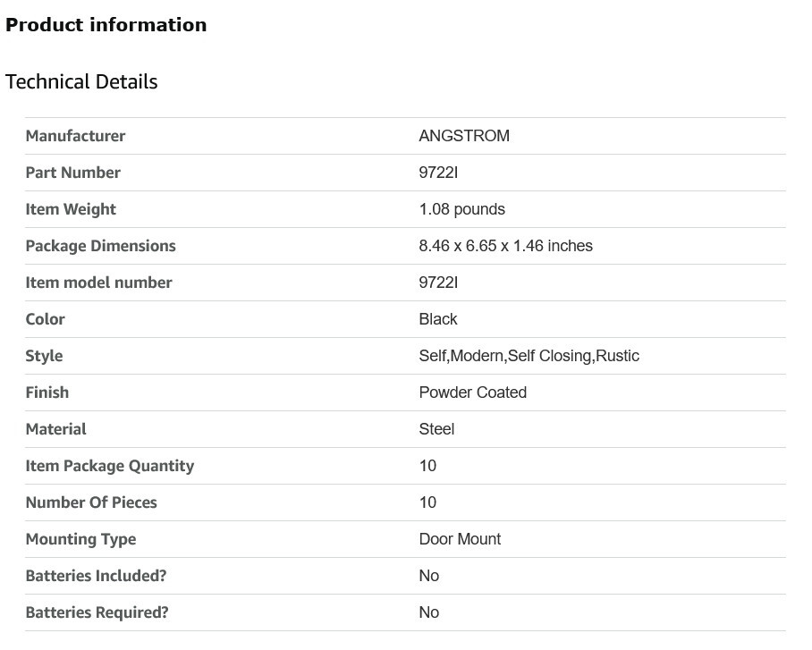Viewport: 812px width, 650px height.
Task: Click the Product information heading
Action: pyautogui.click(x=106, y=25)
